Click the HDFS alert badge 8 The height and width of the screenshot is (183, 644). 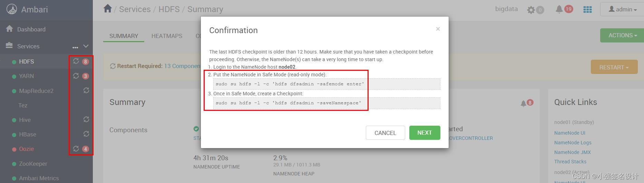pyautogui.click(x=86, y=62)
